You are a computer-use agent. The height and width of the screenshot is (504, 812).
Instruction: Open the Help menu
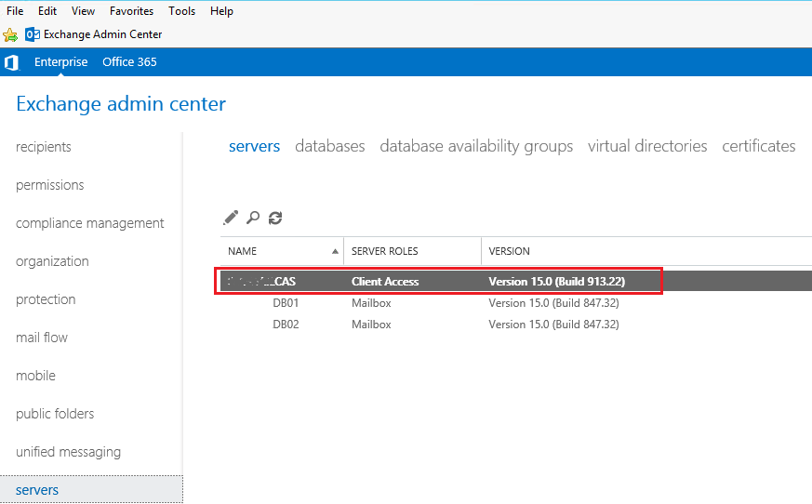pos(221,11)
